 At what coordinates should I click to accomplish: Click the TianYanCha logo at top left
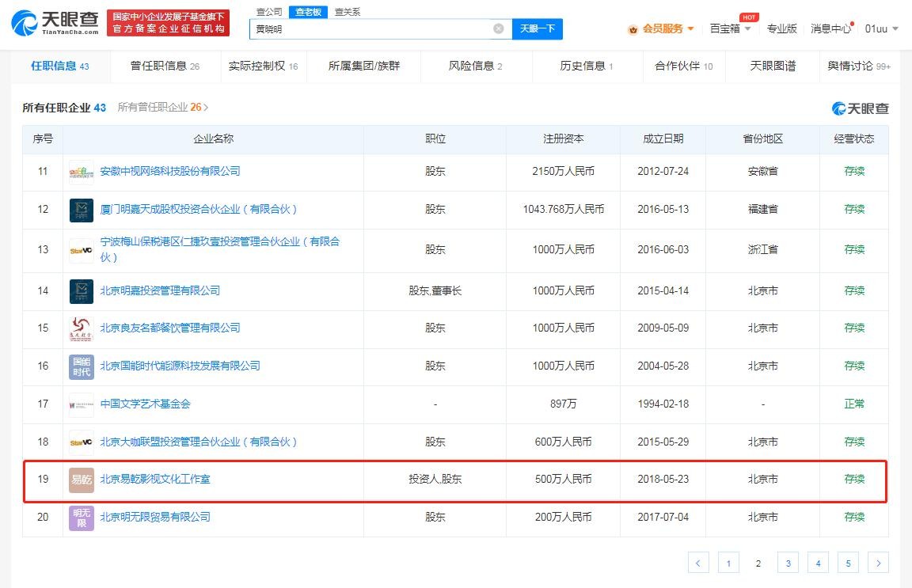click(x=55, y=23)
